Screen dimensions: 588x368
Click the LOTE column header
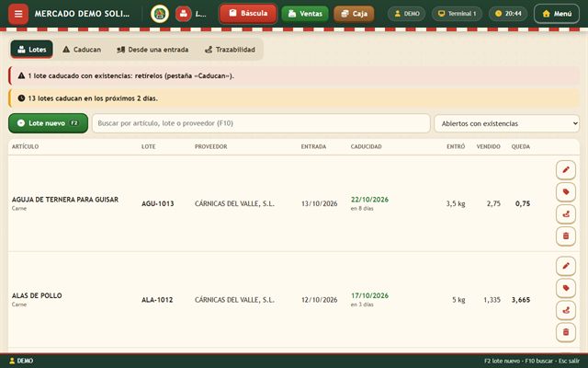[x=149, y=146]
